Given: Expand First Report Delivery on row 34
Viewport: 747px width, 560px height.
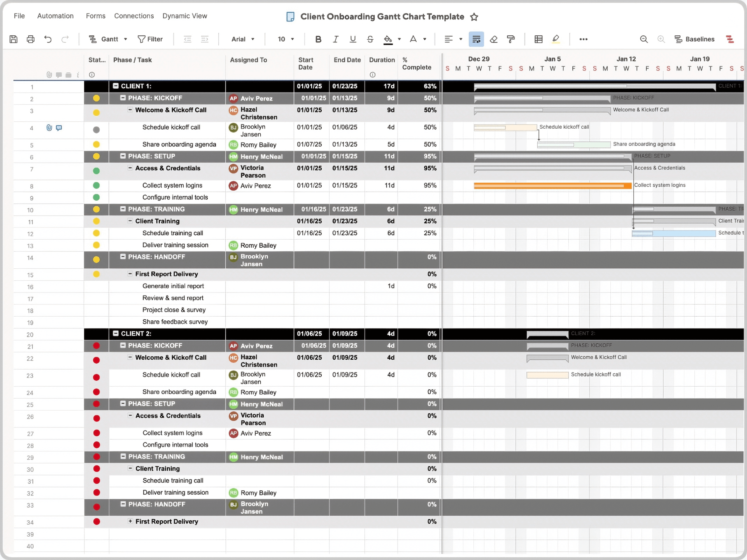Looking at the screenshot, I should point(130,521).
